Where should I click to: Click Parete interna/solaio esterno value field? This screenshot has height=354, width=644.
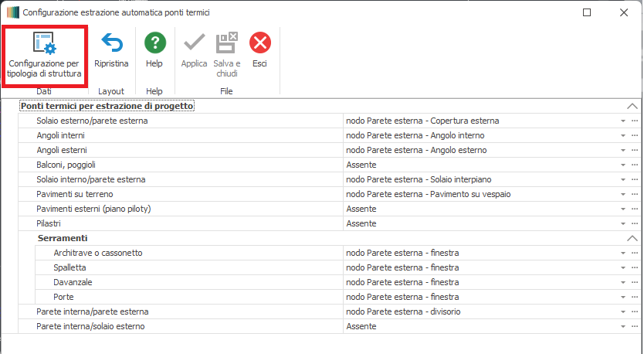point(479,326)
